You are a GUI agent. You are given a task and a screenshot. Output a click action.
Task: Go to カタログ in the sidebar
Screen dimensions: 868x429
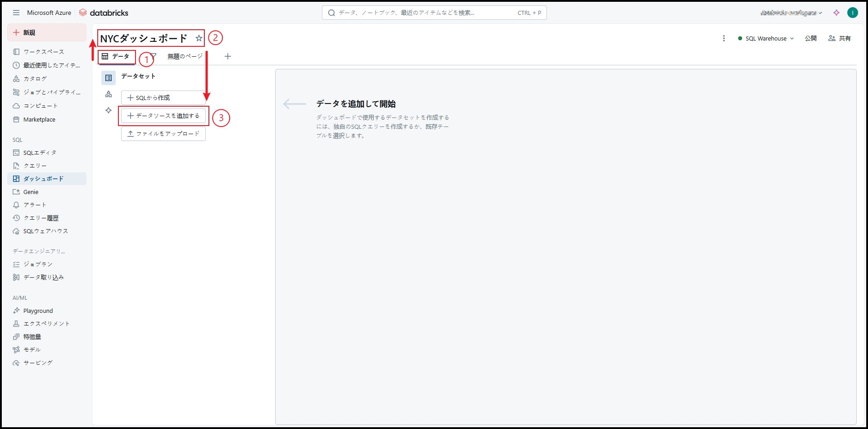tap(47, 79)
